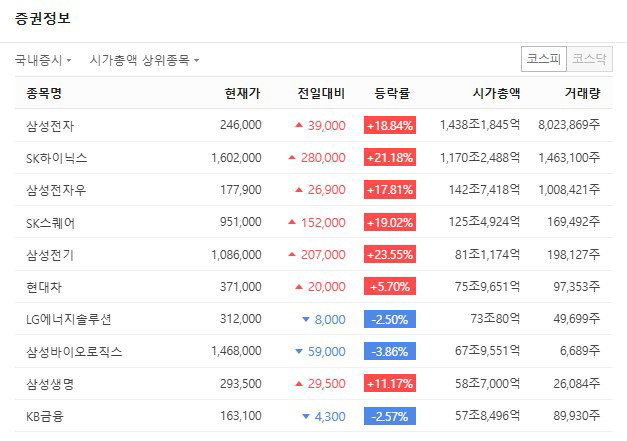Click the LG에너지솔루션 stock name

68,319
